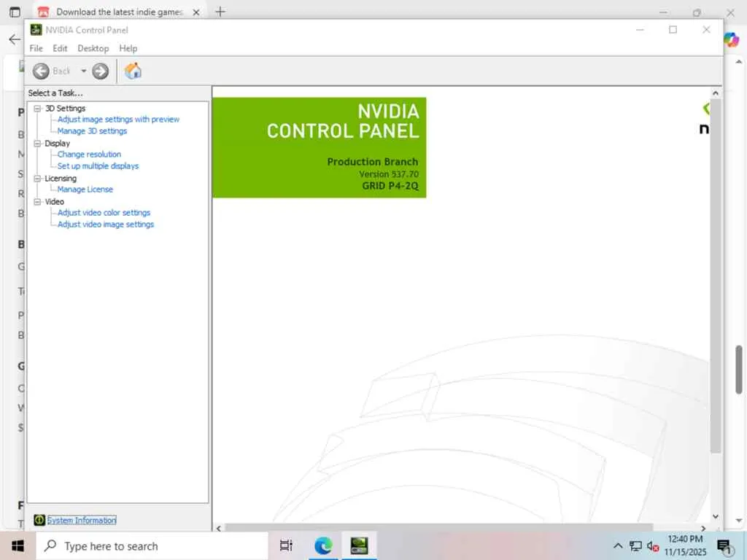The image size is (747, 560).
Task: Open the Edit menu
Action: point(60,48)
